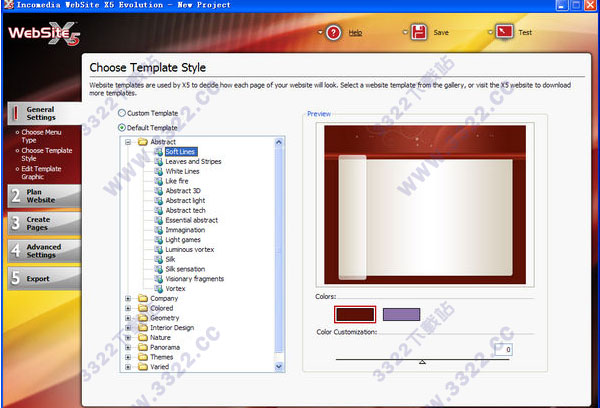Click the Company folder icon
This screenshot has height=408, width=600.
click(143, 298)
